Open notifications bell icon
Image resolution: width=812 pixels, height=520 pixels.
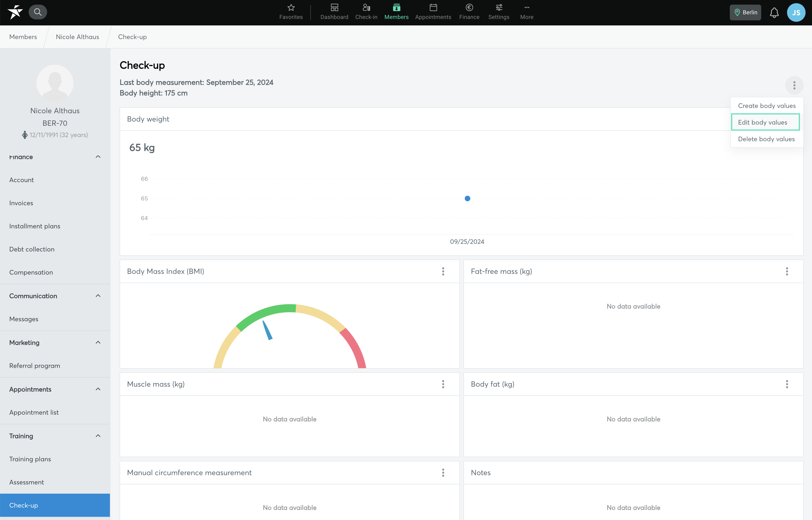[x=774, y=12]
